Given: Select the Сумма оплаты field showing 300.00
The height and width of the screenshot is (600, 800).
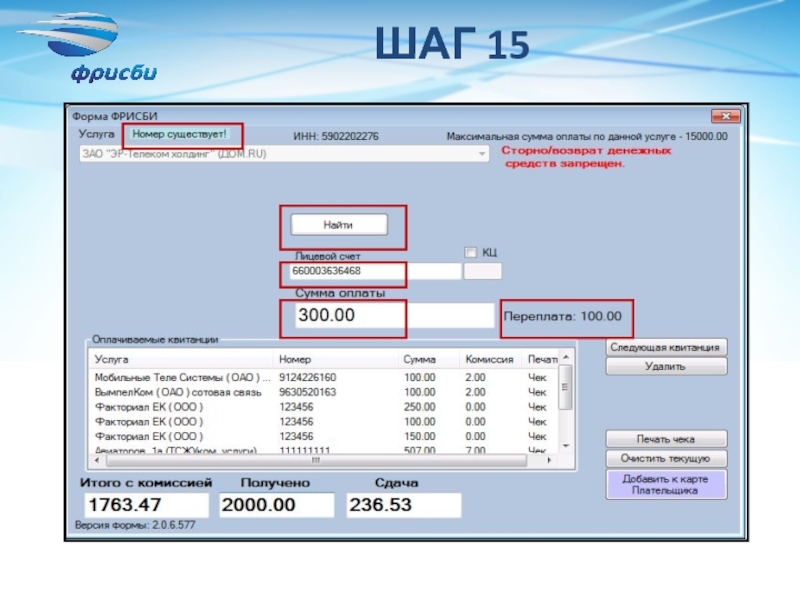Looking at the screenshot, I should (394, 315).
